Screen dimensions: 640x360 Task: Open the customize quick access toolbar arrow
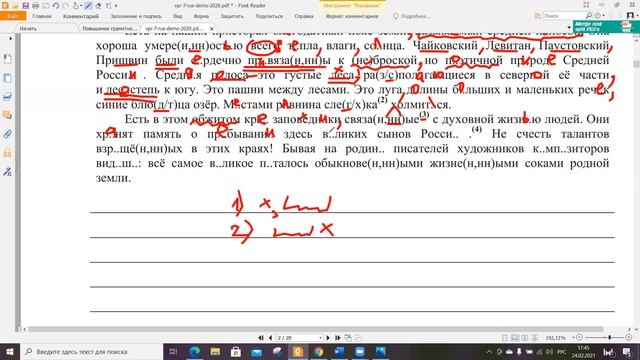click(x=116, y=6)
